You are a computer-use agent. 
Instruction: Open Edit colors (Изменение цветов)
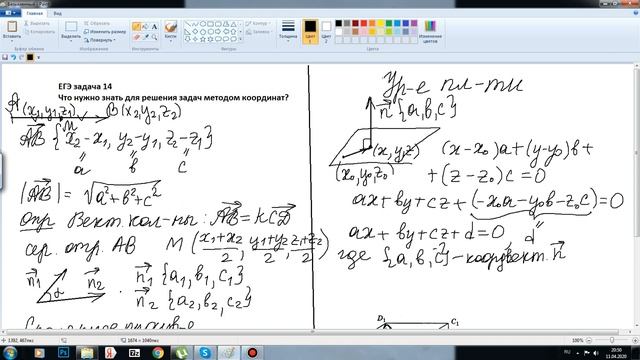(430, 32)
